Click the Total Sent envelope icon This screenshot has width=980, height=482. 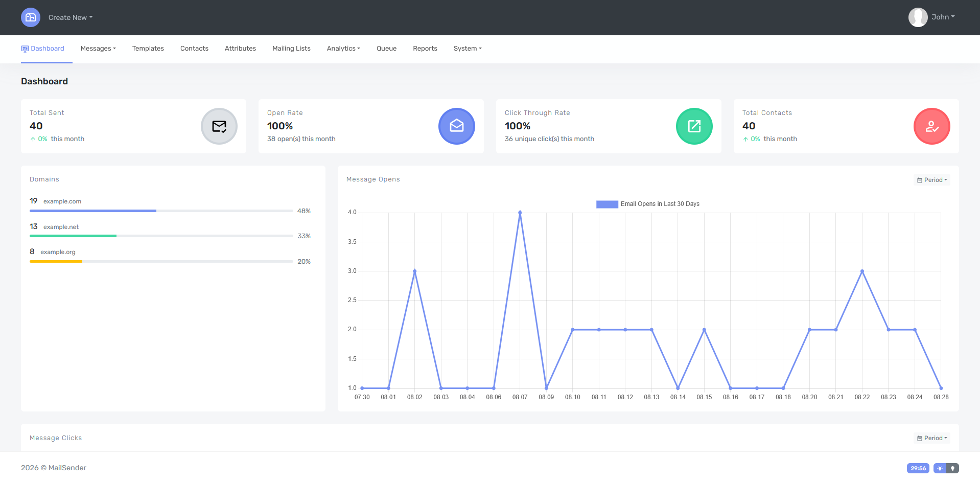pos(219,126)
